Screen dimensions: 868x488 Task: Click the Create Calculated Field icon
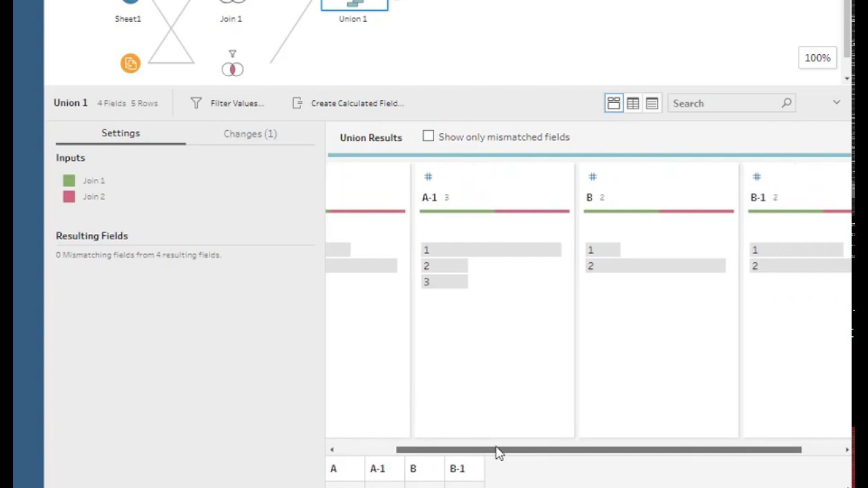click(x=297, y=103)
